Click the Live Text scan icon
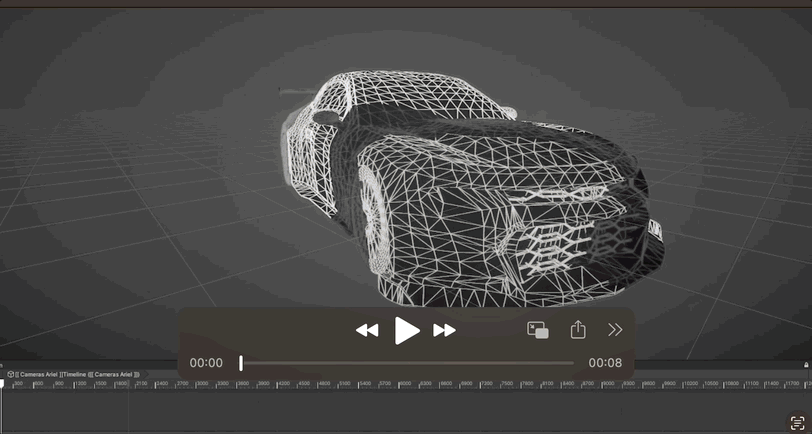This screenshot has width=812, height=434. click(x=798, y=422)
